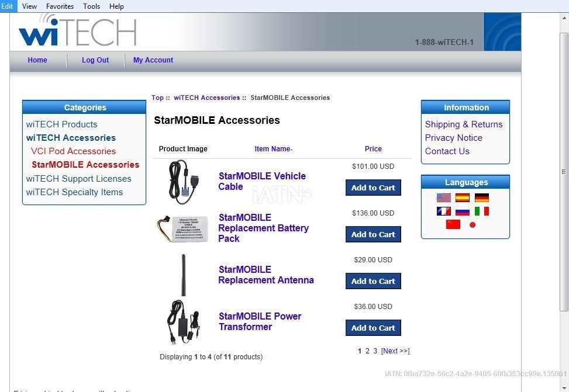Select the United States flag language
The height and width of the screenshot is (392, 569).
coord(443,197)
